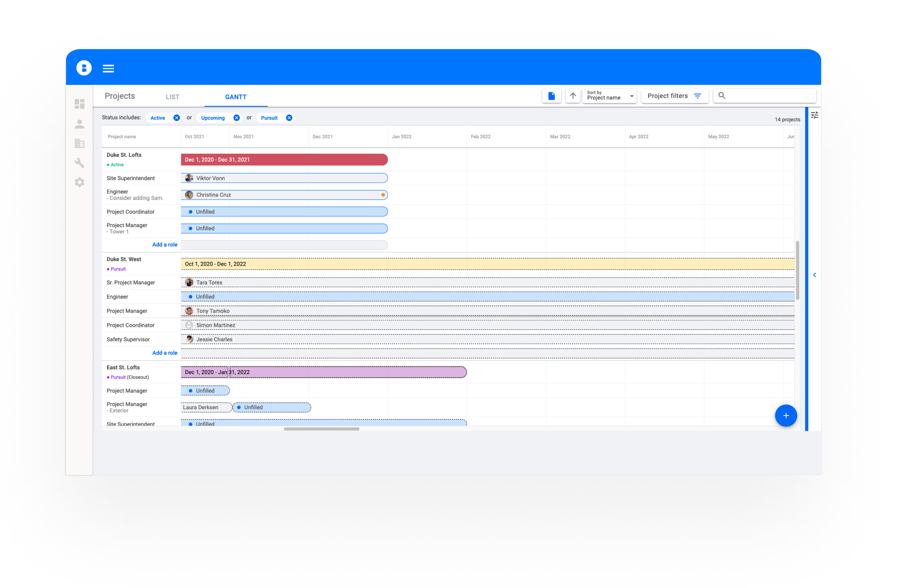Remove the Active status filter chip

tap(176, 118)
